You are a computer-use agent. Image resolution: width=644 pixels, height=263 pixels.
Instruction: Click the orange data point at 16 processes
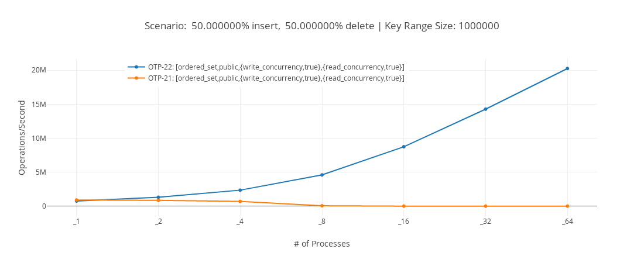coord(403,206)
